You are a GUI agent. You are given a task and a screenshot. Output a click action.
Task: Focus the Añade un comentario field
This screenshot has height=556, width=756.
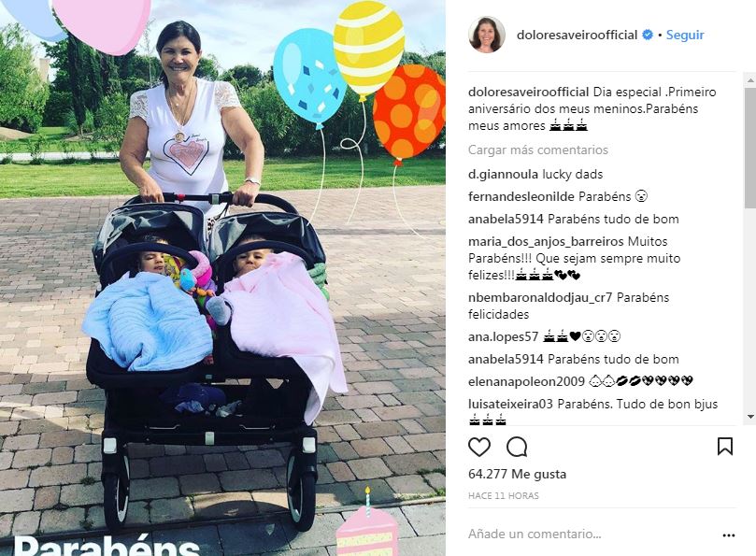coord(592,535)
